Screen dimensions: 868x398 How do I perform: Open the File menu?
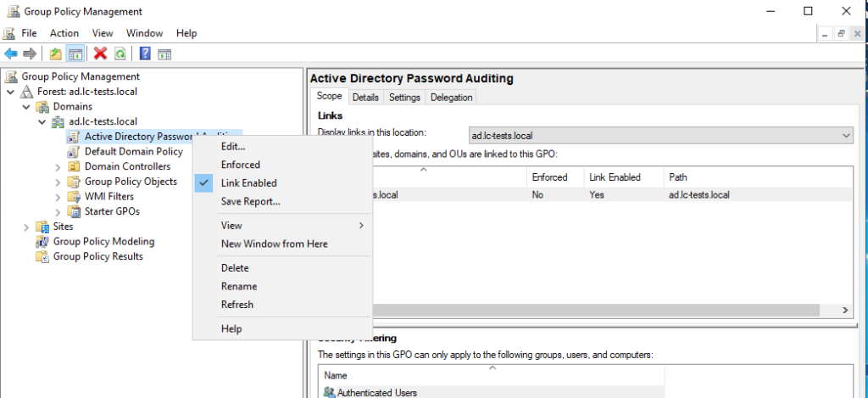click(29, 33)
